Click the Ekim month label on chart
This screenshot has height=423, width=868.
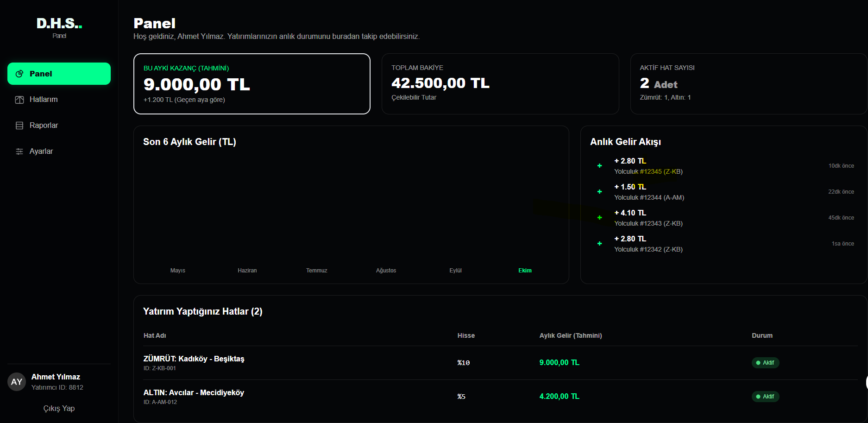(525, 271)
